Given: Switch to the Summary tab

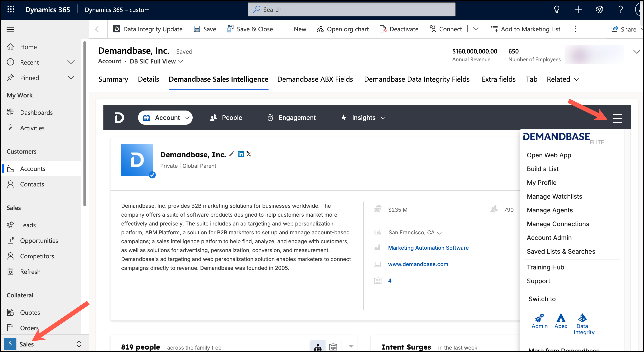Looking at the screenshot, I should pos(113,79).
